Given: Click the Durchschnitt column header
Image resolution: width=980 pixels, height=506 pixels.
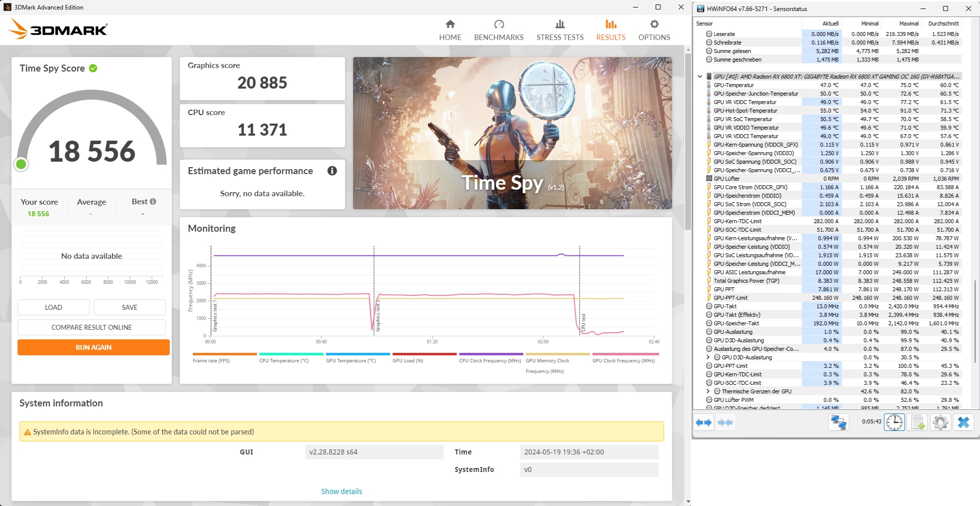Looking at the screenshot, I should point(942,24).
